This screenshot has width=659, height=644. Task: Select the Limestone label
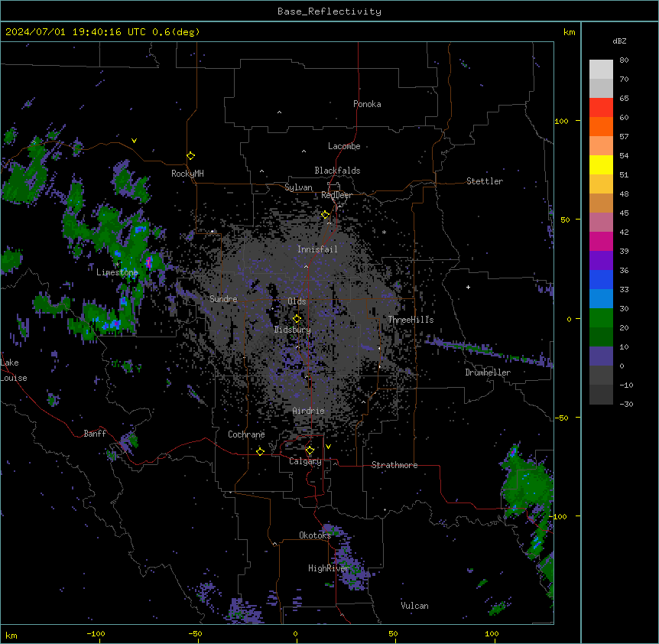117,272
